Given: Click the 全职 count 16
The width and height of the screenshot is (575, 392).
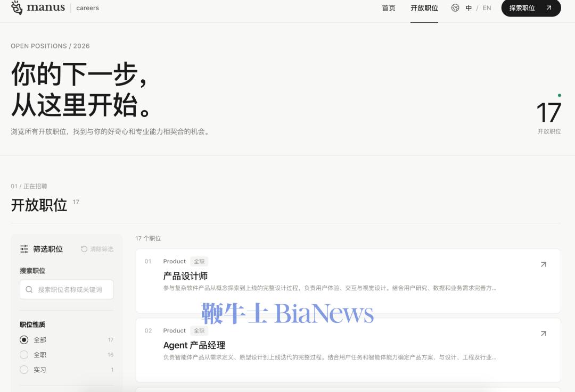Looking at the screenshot, I should click(x=110, y=355).
